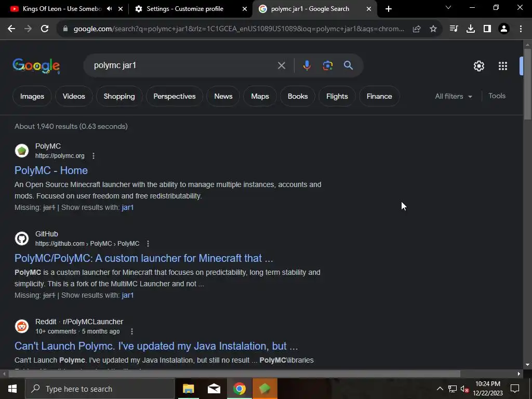Open Google quick settings gear
Image resolution: width=532 pixels, height=399 pixels.
point(478,66)
